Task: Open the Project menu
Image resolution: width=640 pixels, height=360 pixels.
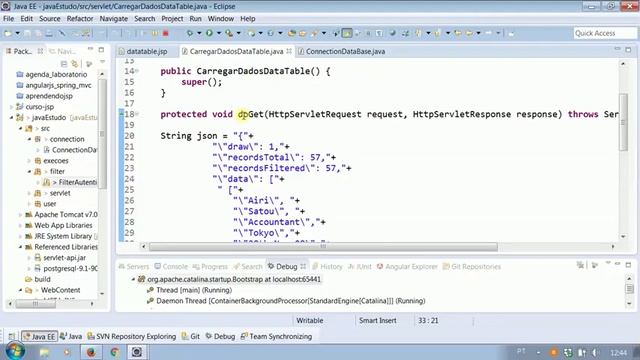Action: (x=172, y=19)
